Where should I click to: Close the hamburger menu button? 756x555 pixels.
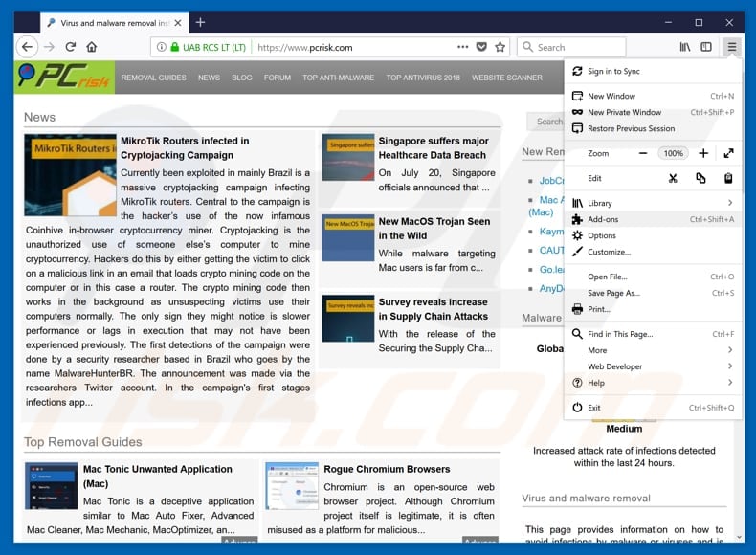point(731,47)
